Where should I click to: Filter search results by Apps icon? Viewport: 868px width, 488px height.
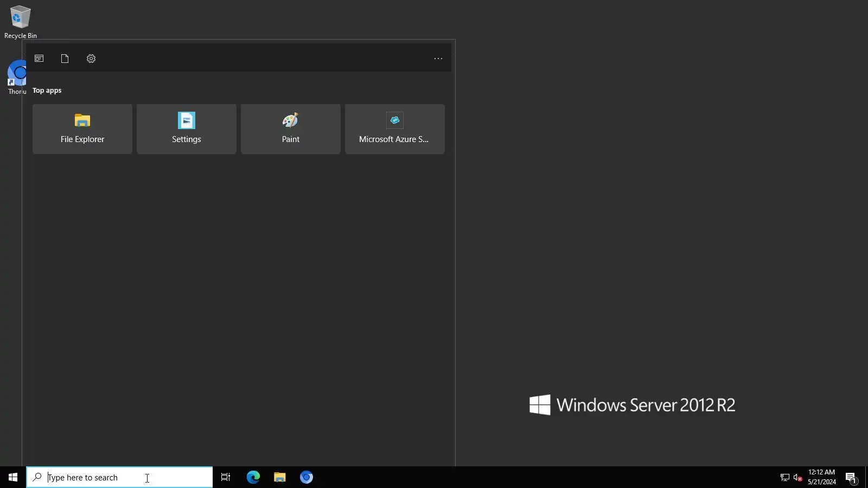tap(39, 59)
